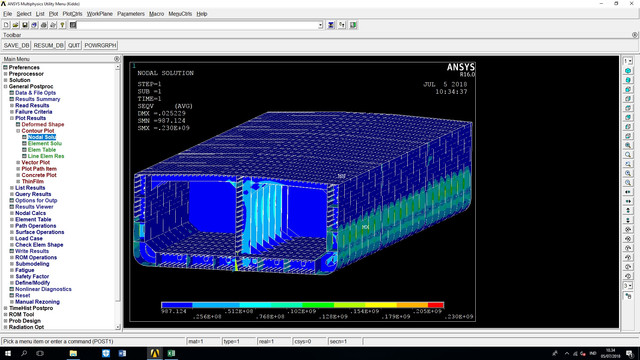Open Elem Table contour plot item
This screenshot has width=640, height=360.
42,150
